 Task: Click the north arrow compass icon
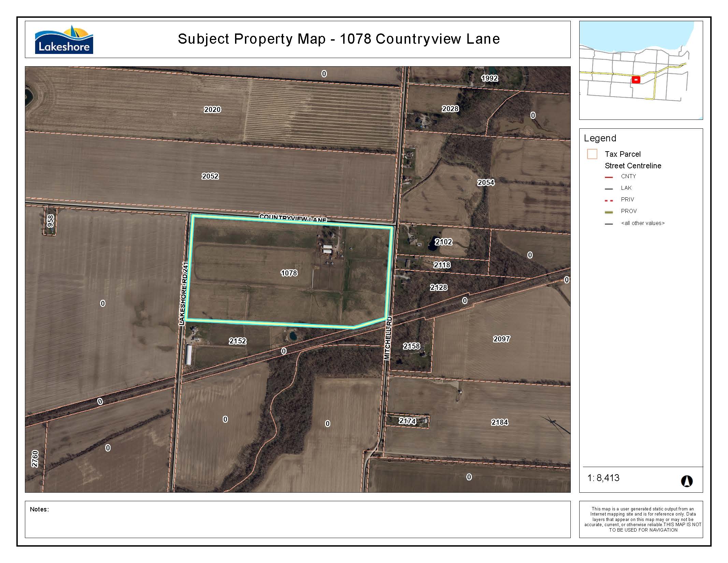pyautogui.click(x=686, y=481)
